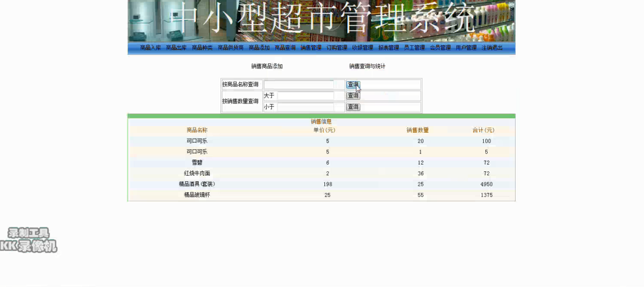
Task: Focus the 按商品名称查询 text field
Action: (x=299, y=84)
